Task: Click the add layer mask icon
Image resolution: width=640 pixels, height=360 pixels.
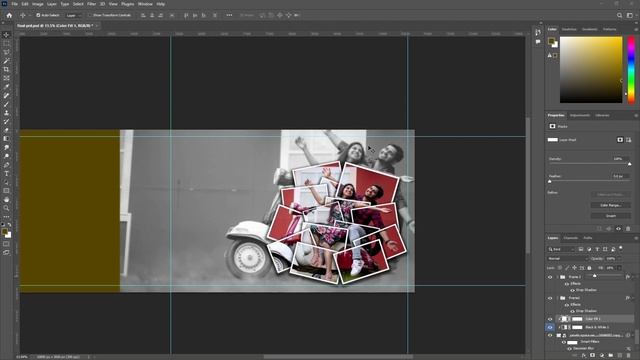Action: [x=593, y=356]
